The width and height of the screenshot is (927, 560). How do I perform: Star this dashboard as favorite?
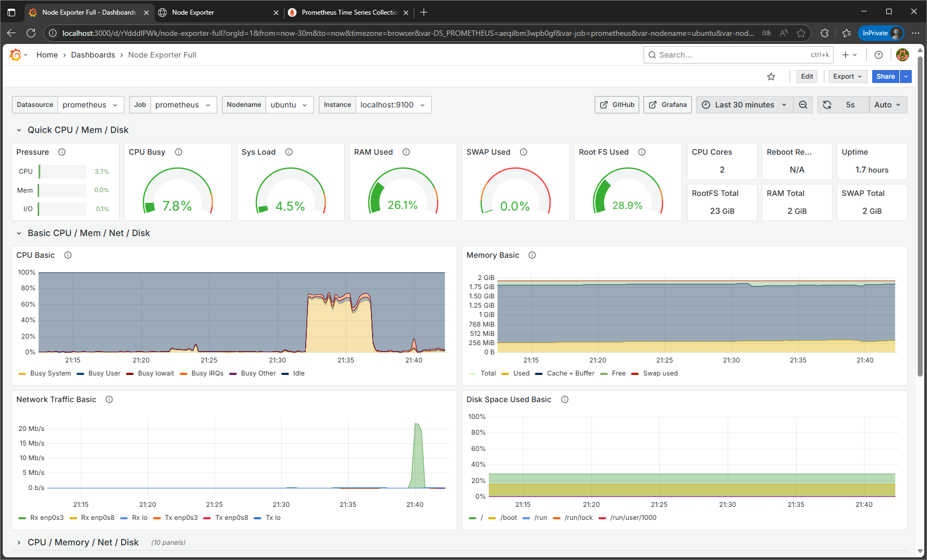tap(771, 77)
